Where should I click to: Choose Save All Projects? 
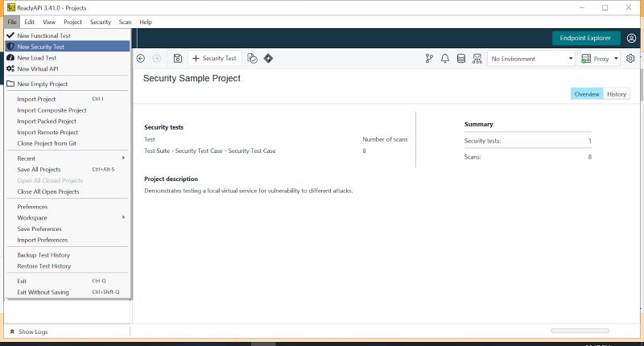click(x=67, y=169)
